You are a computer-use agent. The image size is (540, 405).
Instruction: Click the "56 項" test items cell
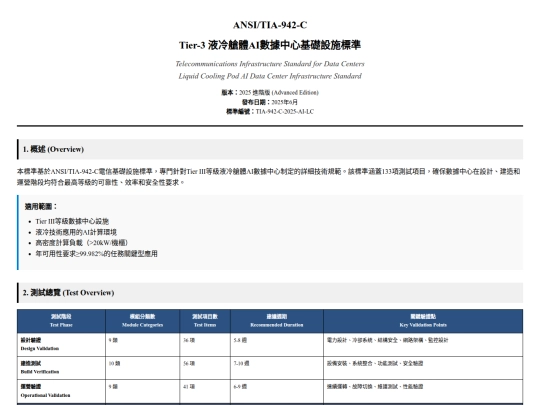click(x=205, y=367)
